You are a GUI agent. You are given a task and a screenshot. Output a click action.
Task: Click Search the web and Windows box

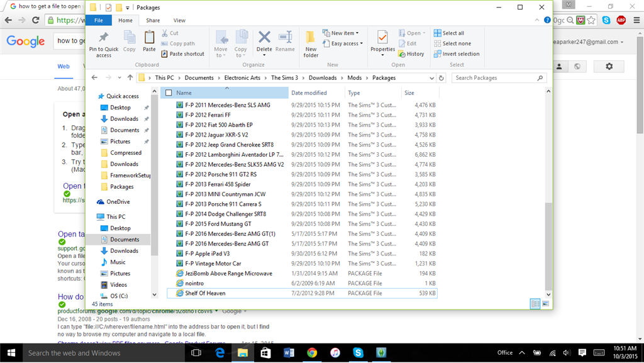[x=105, y=353]
